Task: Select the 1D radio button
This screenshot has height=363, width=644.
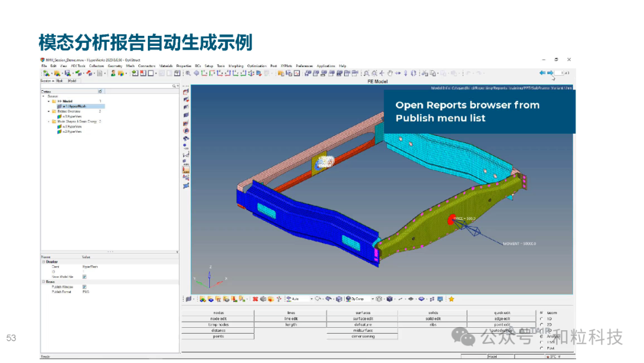Action: click(x=541, y=319)
